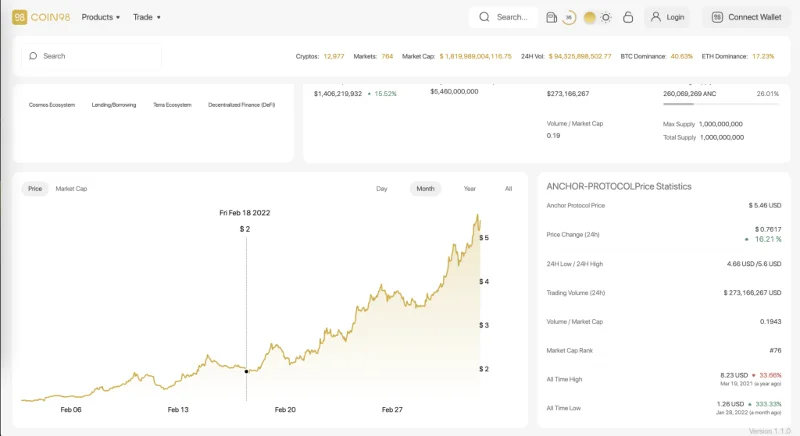Select the Year chart range
This screenshot has height=436, width=800.
469,189
